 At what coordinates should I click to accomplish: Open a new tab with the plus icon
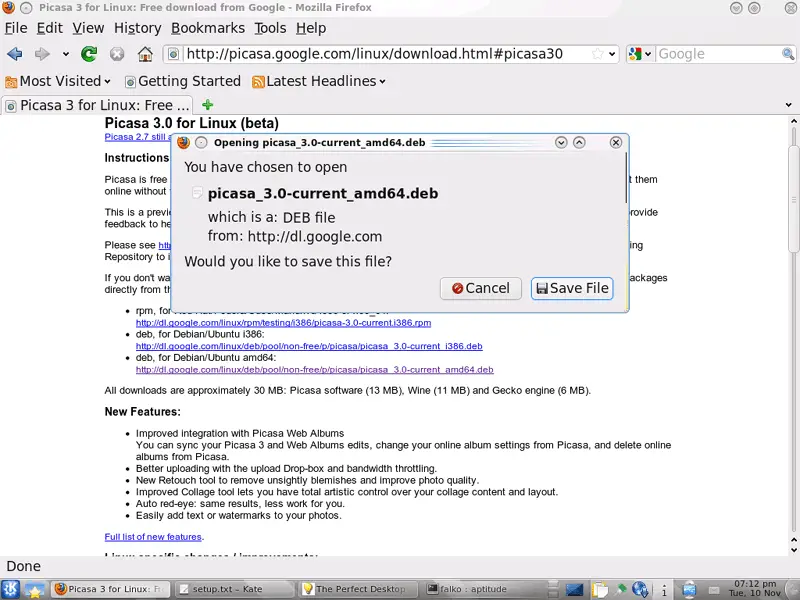click(207, 105)
